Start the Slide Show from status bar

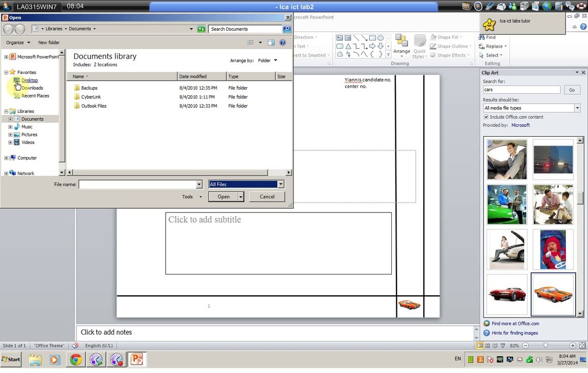coord(503,346)
